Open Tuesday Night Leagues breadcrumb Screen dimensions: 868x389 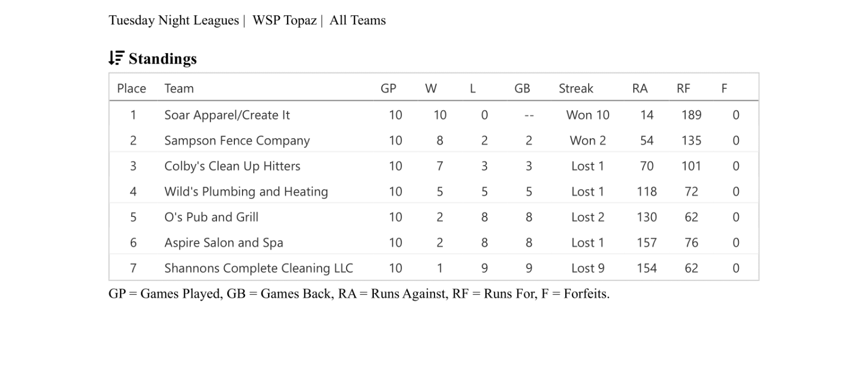coord(174,21)
